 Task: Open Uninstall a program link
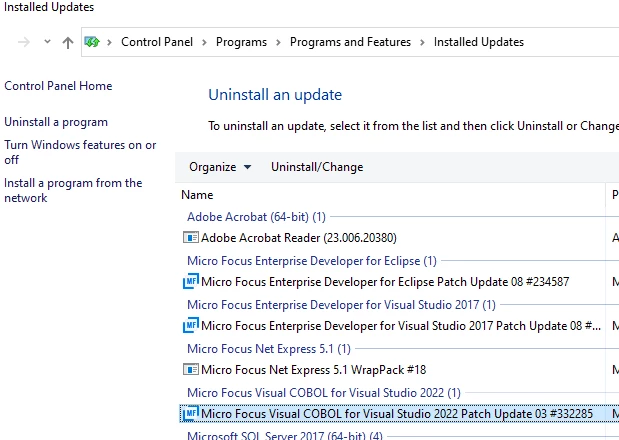(x=56, y=122)
